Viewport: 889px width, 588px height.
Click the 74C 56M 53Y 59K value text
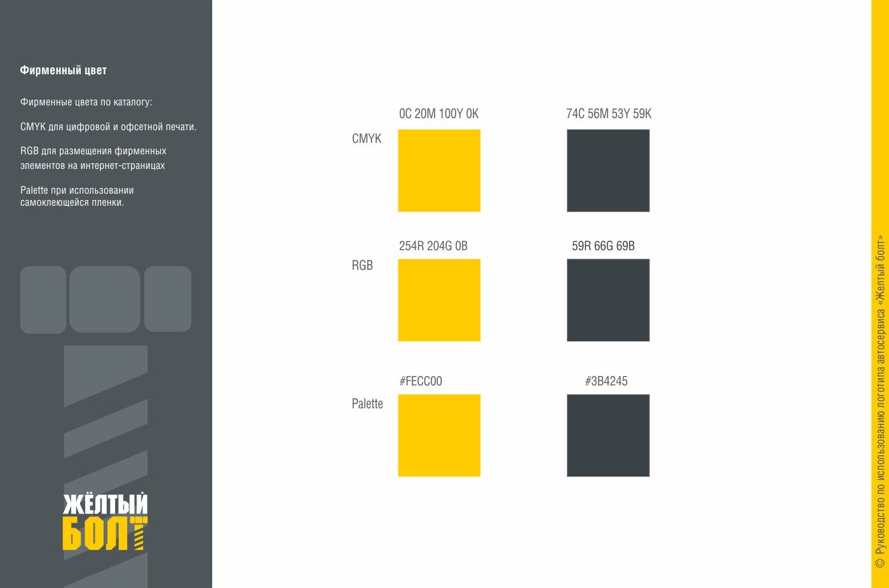click(609, 114)
